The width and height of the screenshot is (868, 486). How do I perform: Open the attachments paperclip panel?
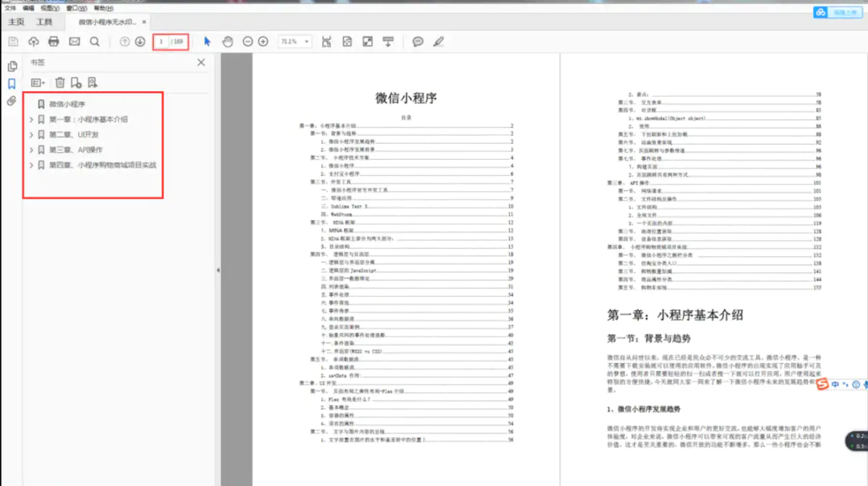click(12, 101)
